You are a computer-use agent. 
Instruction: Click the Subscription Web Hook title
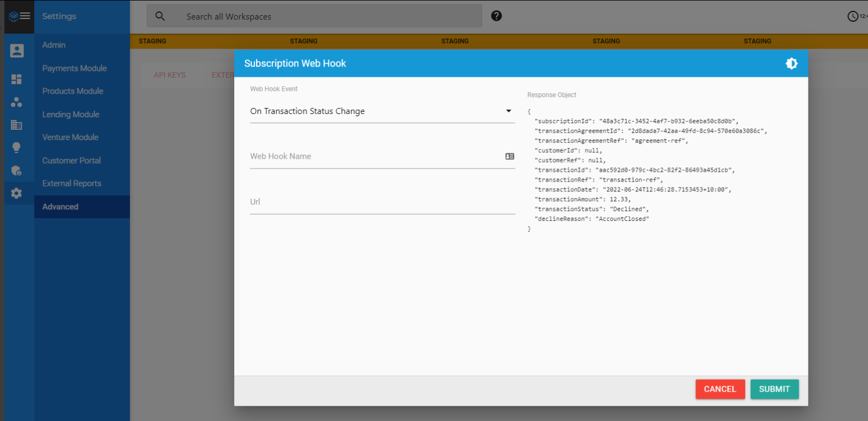pos(295,63)
